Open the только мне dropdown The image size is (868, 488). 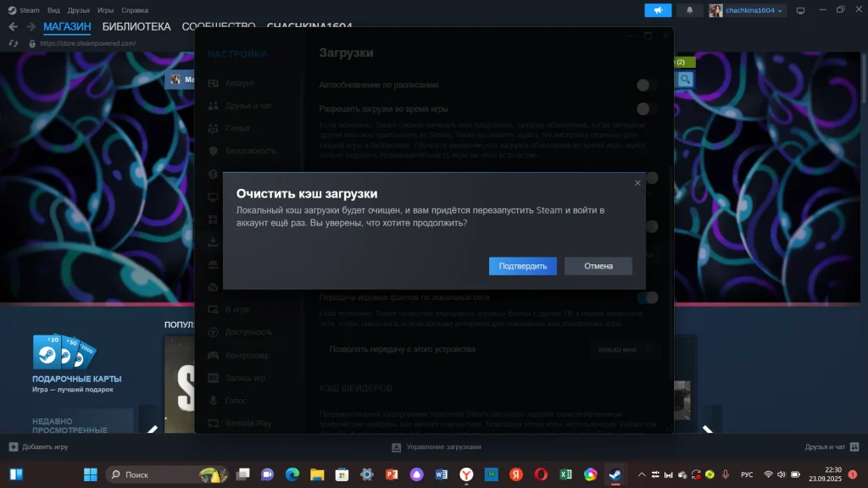(x=623, y=349)
